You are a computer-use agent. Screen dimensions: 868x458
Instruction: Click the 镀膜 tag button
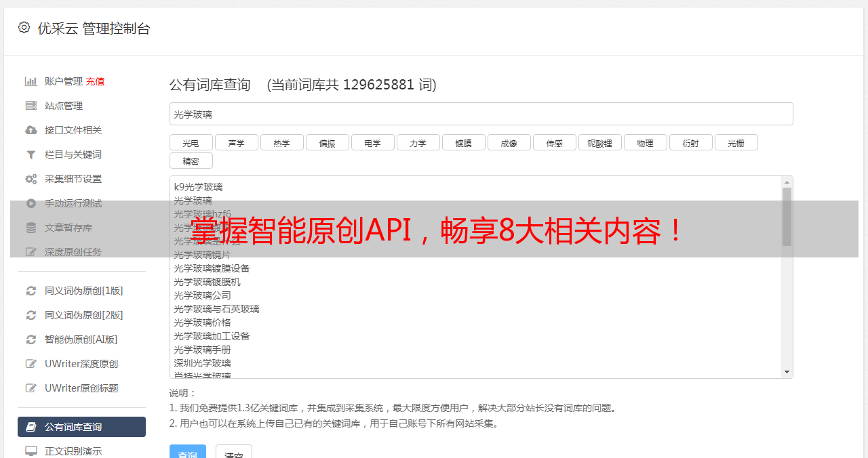click(463, 142)
